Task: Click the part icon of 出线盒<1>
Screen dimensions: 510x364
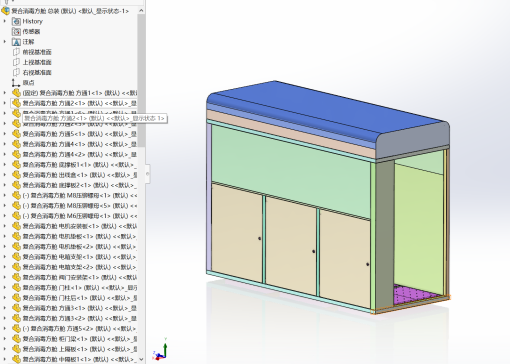Action: point(16,175)
